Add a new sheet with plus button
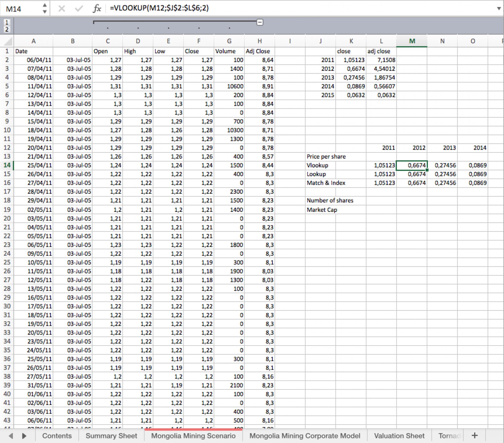 point(475,435)
